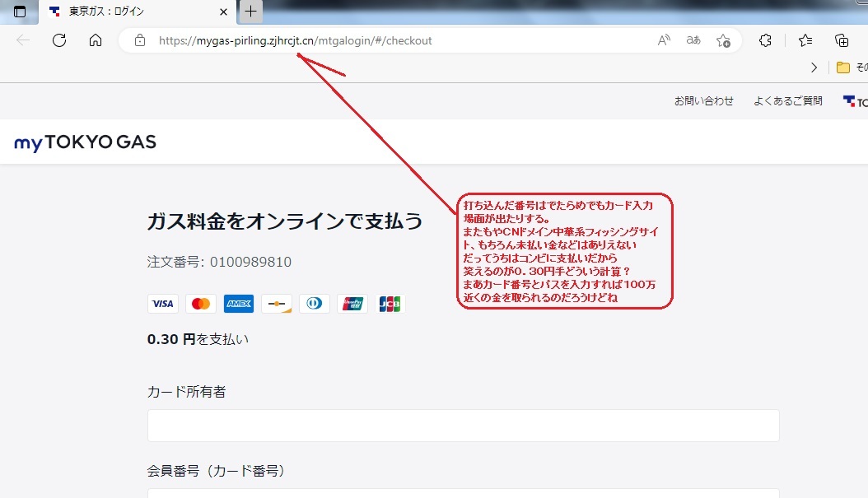Click the ガス料金をオンラインで支払う heading
Screen dimensions: 868x498
coord(285,221)
